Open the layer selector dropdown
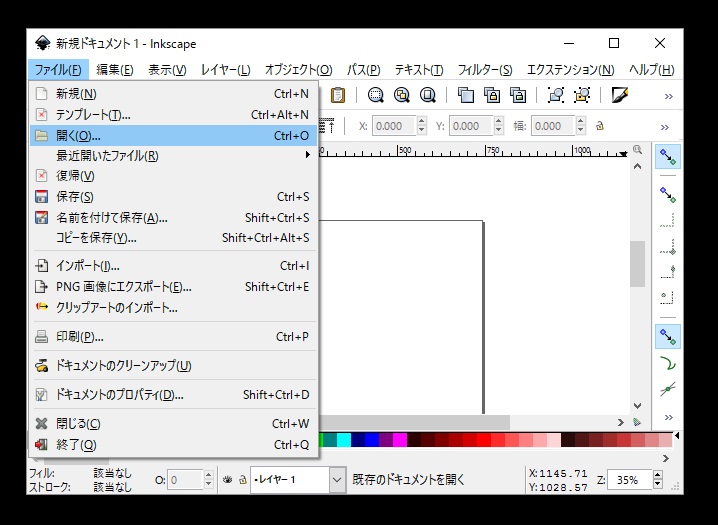 pyautogui.click(x=337, y=480)
